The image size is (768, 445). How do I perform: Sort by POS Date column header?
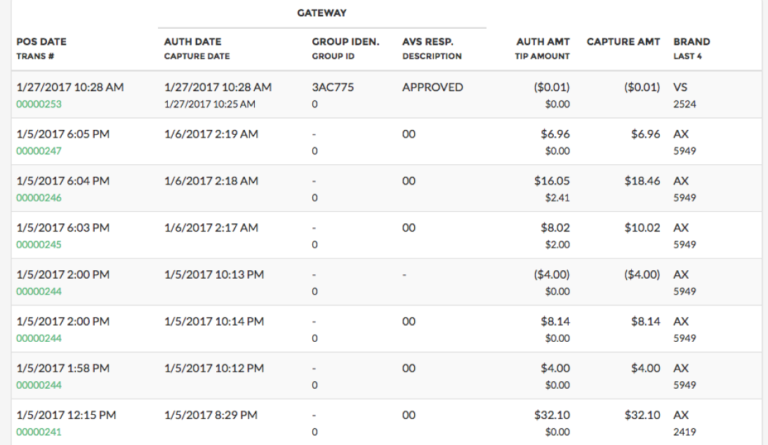[x=42, y=42]
